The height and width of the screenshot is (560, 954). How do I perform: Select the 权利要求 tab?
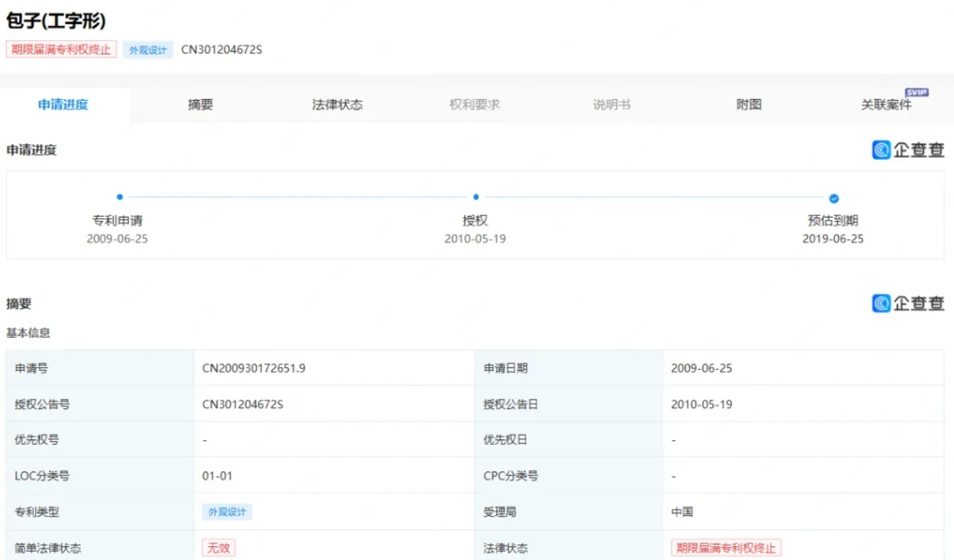click(475, 105)
